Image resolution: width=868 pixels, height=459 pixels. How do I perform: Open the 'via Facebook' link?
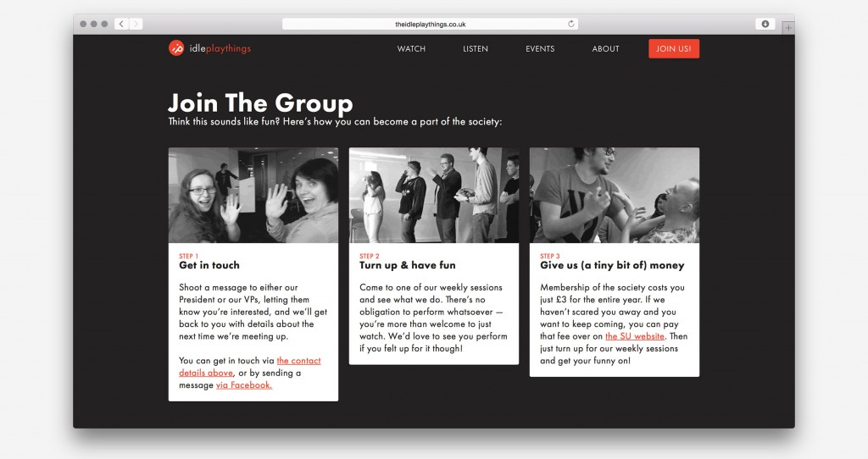point(244,384)
